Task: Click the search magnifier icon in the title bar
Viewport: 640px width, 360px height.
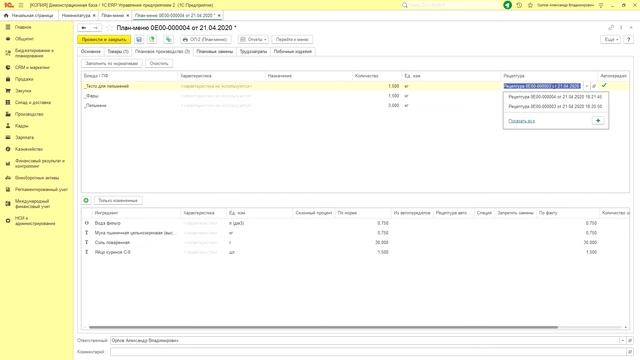Action: point(404,5)
